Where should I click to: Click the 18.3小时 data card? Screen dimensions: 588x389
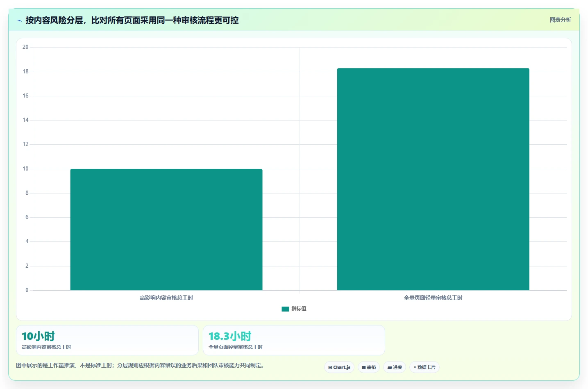click(x=294, y=340)
